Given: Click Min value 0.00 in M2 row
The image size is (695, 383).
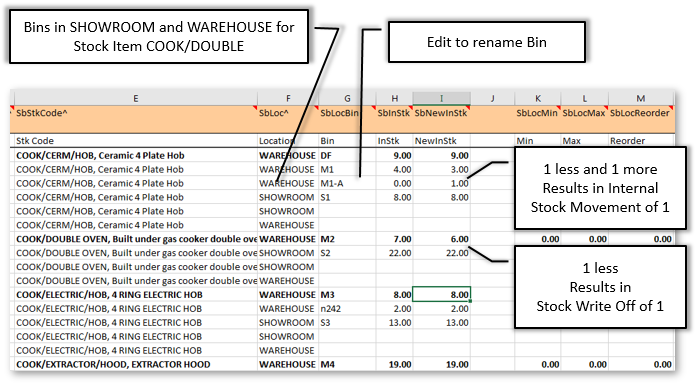Looking at the screenshot, I should (538, 239).
